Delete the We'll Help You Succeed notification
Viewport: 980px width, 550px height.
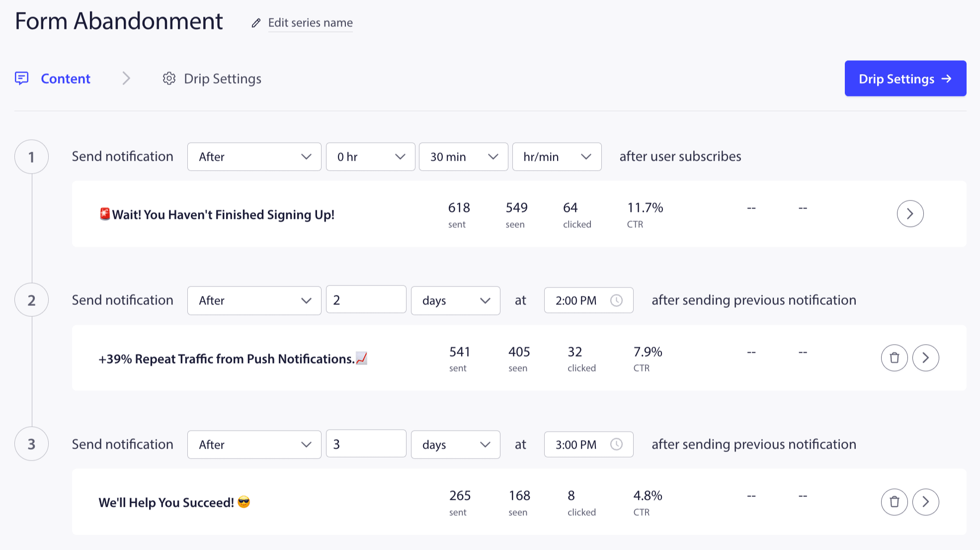(x=894, y=502)
